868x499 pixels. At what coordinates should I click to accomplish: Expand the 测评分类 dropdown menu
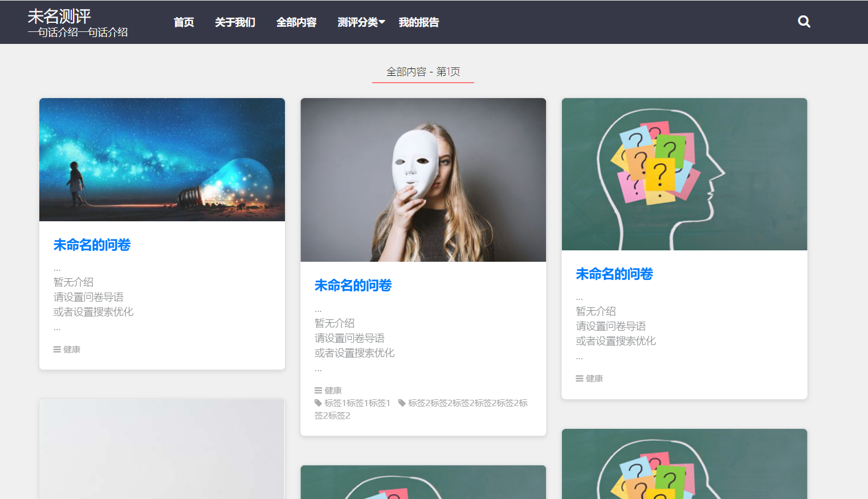click(x=361, y=22)
